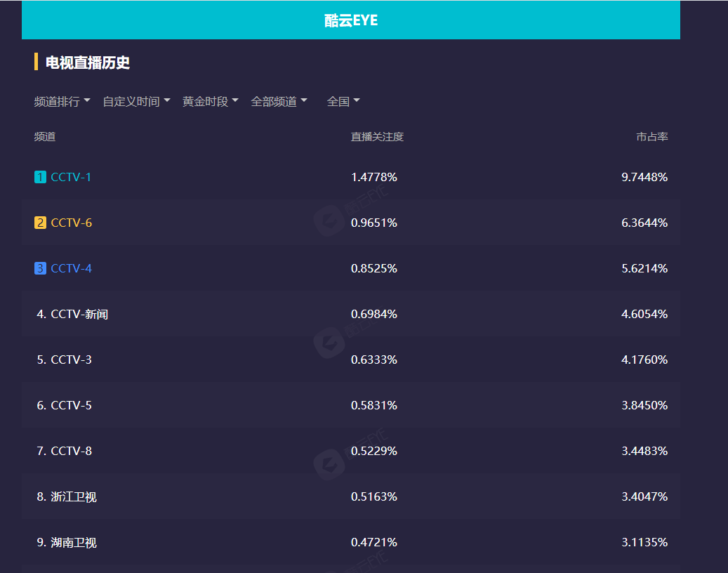Click CCTV-8 market share 3.4483%
The height and width of the screenshot is (573, 728).
coord(644,451)
